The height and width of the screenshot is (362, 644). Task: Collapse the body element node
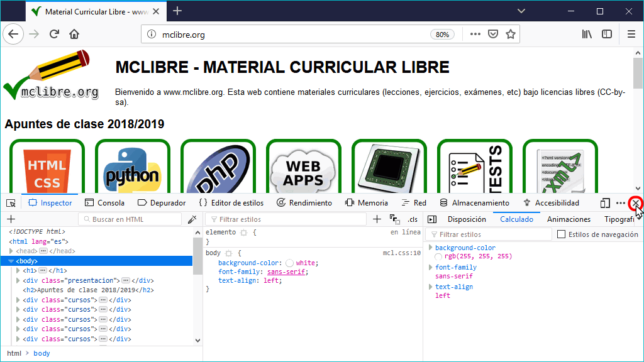click(x=11, y=261)
